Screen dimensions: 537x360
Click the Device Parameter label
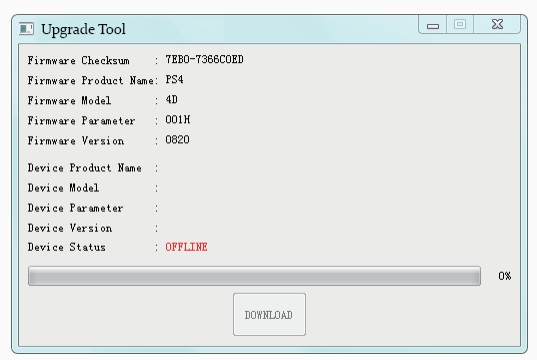coord(75,208)
